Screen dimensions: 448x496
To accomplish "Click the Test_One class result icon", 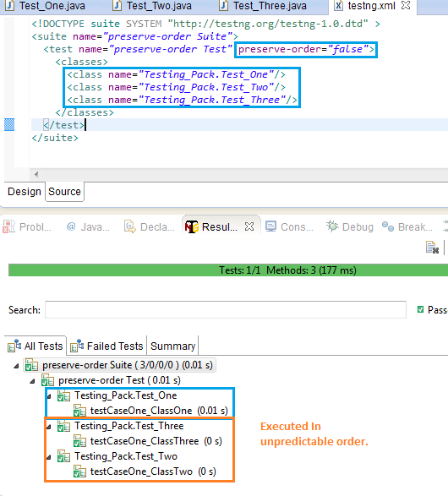I will click(x=63, y=395).
